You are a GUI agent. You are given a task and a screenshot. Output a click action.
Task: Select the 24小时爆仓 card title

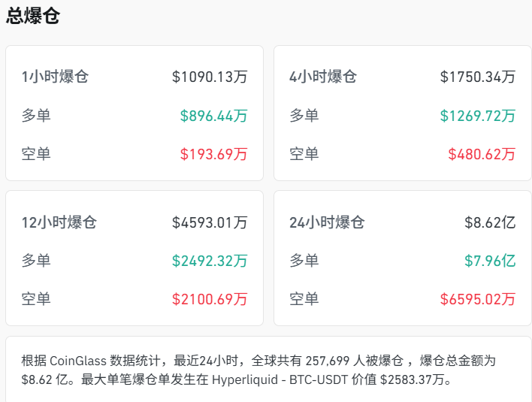click(327, 222)
